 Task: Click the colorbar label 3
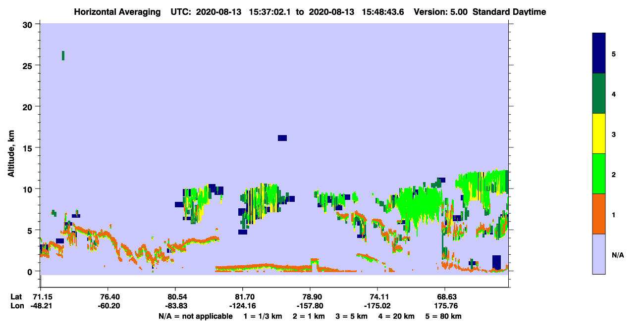(614, 134)
